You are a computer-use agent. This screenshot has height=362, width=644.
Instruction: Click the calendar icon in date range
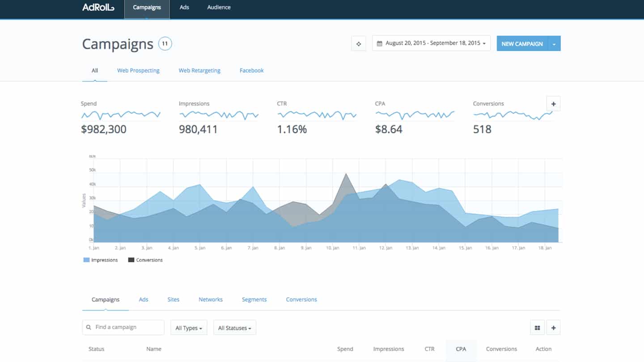click(380, 43)
